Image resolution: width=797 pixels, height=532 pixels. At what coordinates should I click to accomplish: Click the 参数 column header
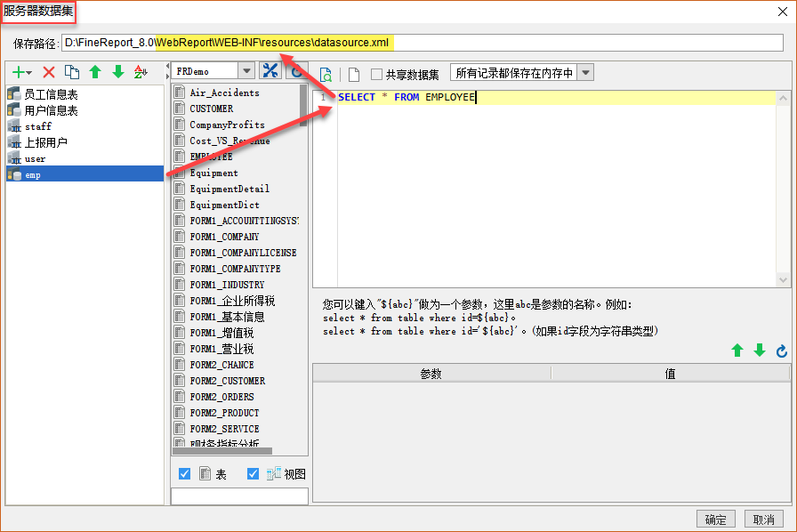431,374
